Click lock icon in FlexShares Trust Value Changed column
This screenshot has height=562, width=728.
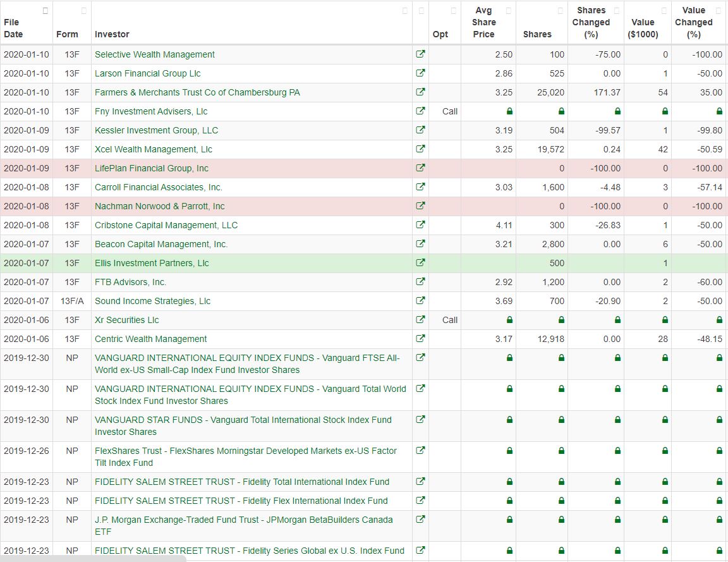pos(719,451)
